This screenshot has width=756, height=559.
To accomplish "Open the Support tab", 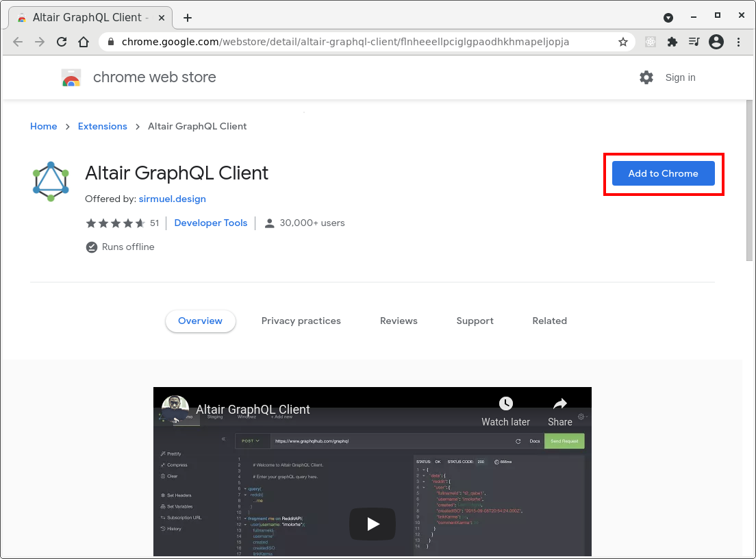I will (475, 321).
